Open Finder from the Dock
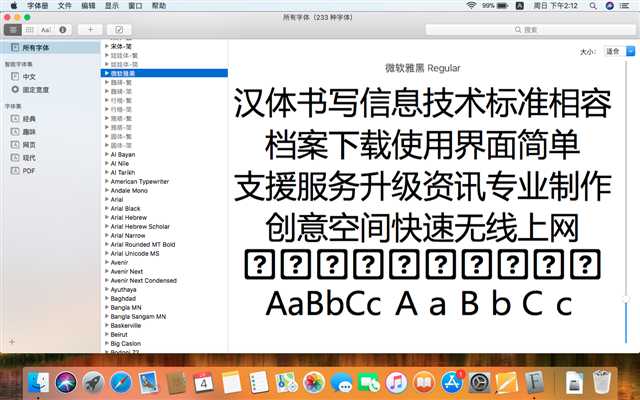 (x=38, y=382)
